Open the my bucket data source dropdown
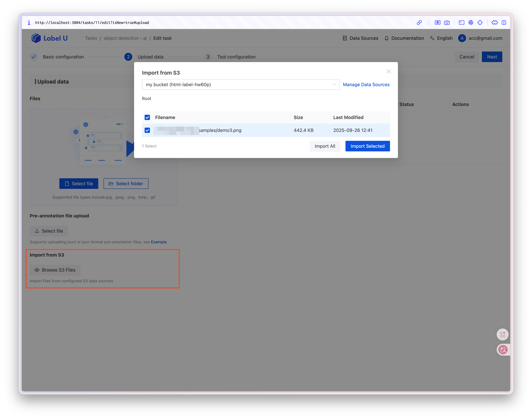The height and width of the screenshot is (419, 532). 241,84
